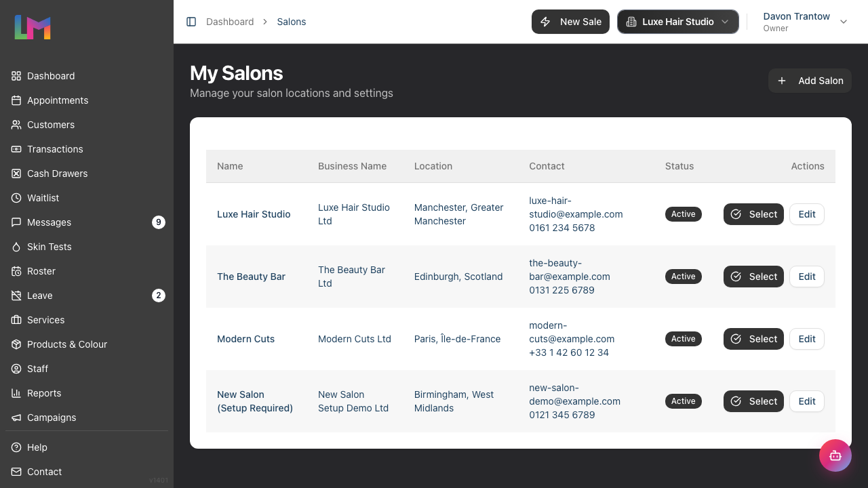Click the Contact envelope icon
The height and width of the screenshot is (488, 868).
[16, 472]
